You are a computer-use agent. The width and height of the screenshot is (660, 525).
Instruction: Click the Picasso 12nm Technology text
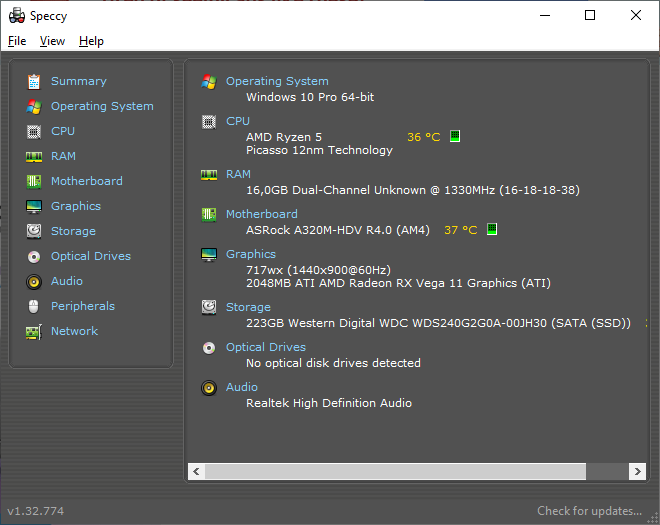(319, 150)
